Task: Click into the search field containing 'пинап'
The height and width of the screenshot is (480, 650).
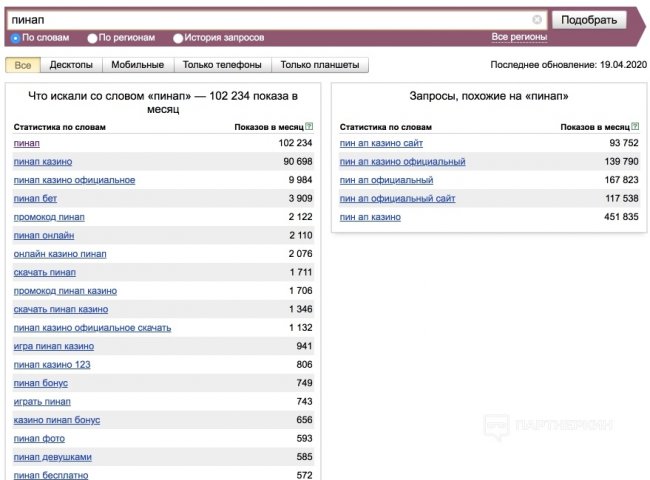Action: tap(270, 20)
